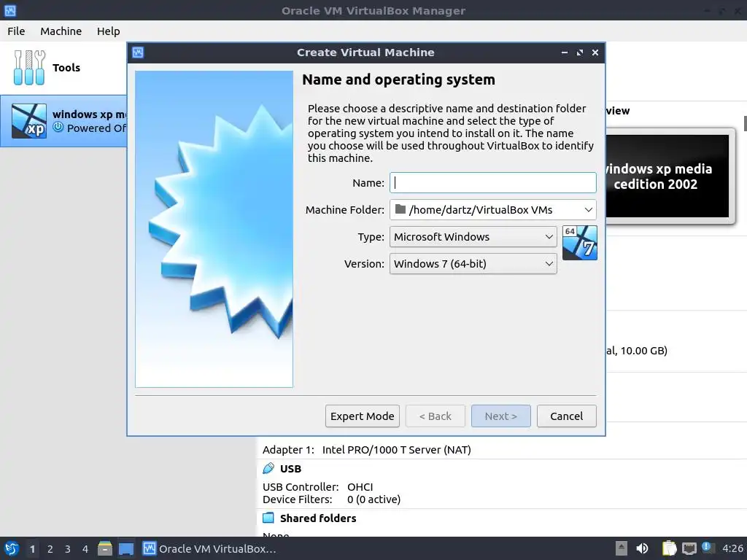The height and width of the screenshot is (560, 747).
Task: Click the VirtualBox Manager window icon
Action: click(10, 10)
